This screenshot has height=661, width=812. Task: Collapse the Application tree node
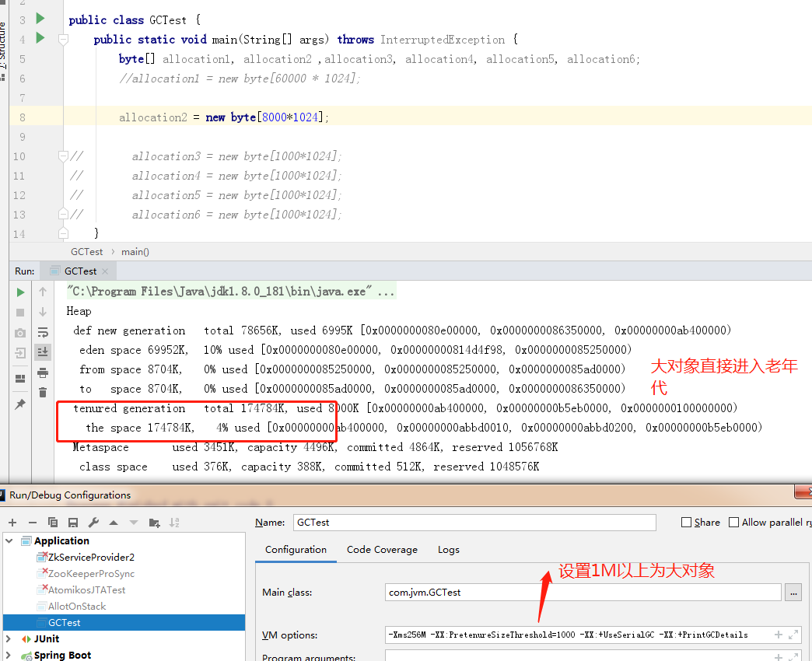tap(9, 541)
